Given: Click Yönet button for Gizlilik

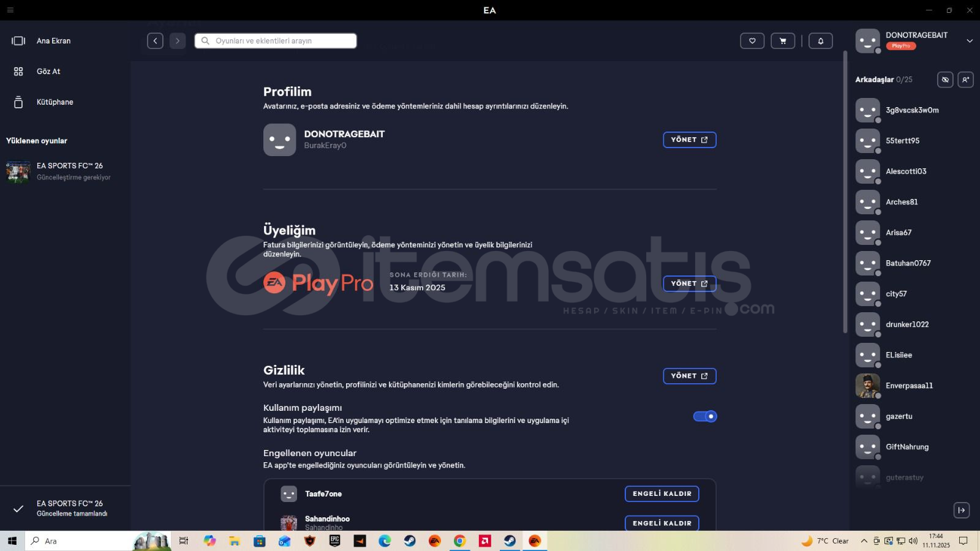Looking at the screenshot, I should (x=690, y=376).
